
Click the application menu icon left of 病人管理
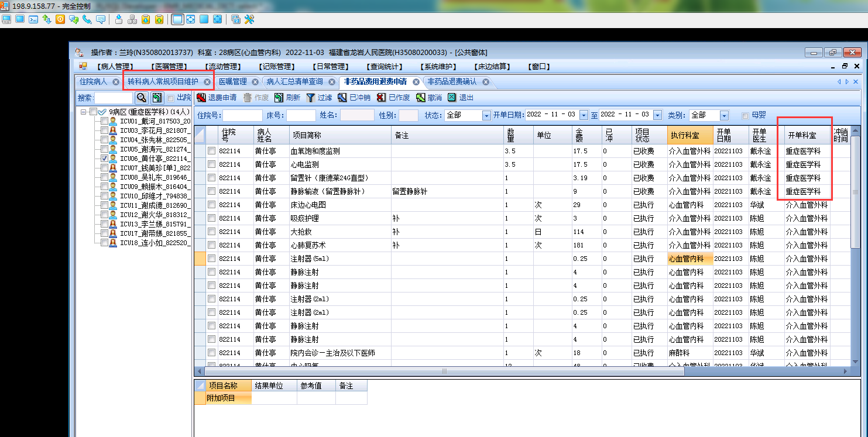click(83, 66)
